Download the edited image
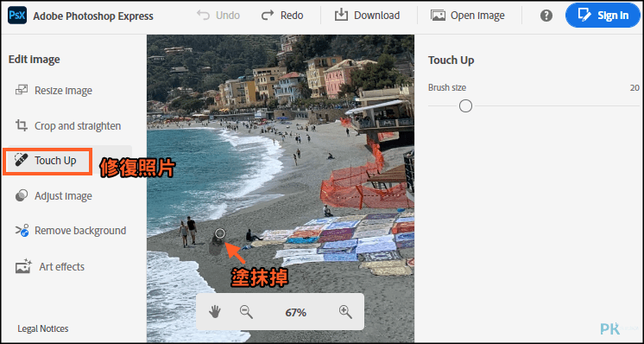 coord(367,16)
